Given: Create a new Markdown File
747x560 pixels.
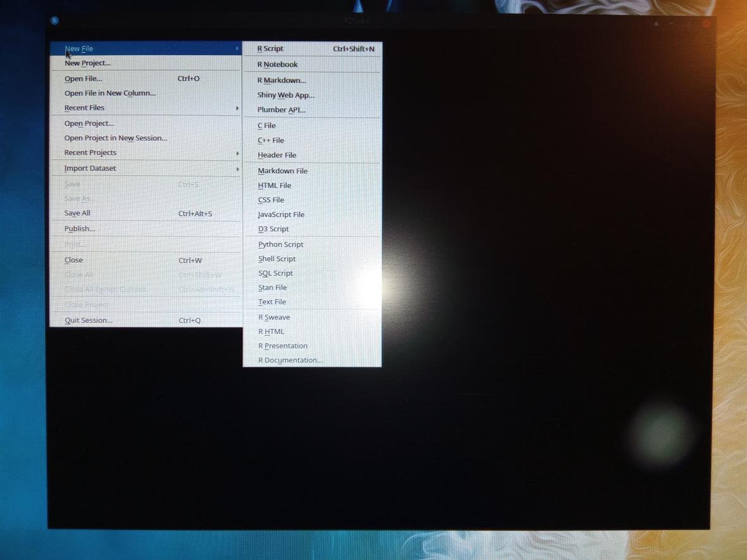Looking at the screenshot, I should pos(283,171).
